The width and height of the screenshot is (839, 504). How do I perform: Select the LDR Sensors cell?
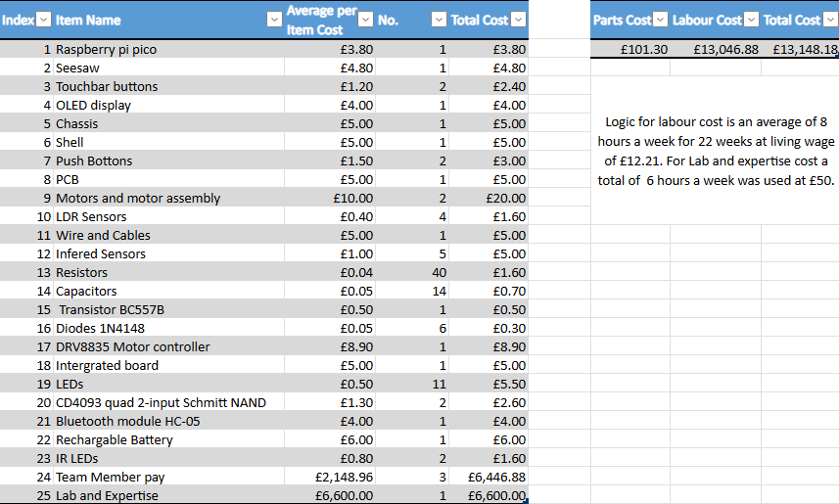168,216
